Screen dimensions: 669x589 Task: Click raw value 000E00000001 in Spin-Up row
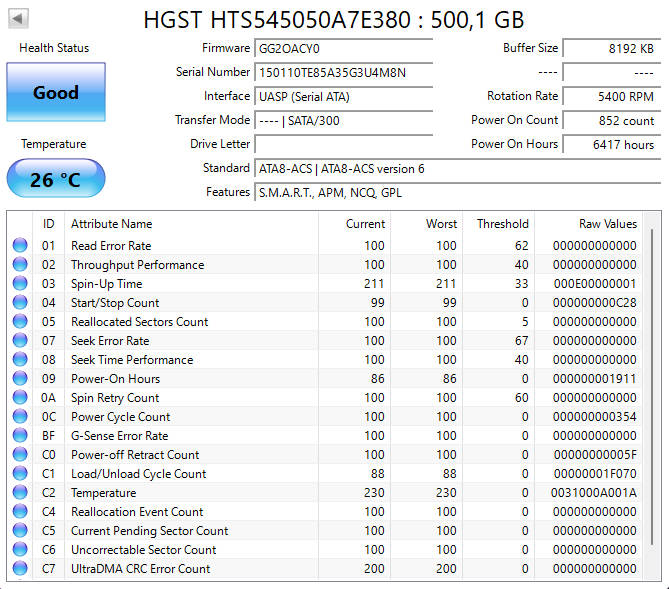pos(595,284)
